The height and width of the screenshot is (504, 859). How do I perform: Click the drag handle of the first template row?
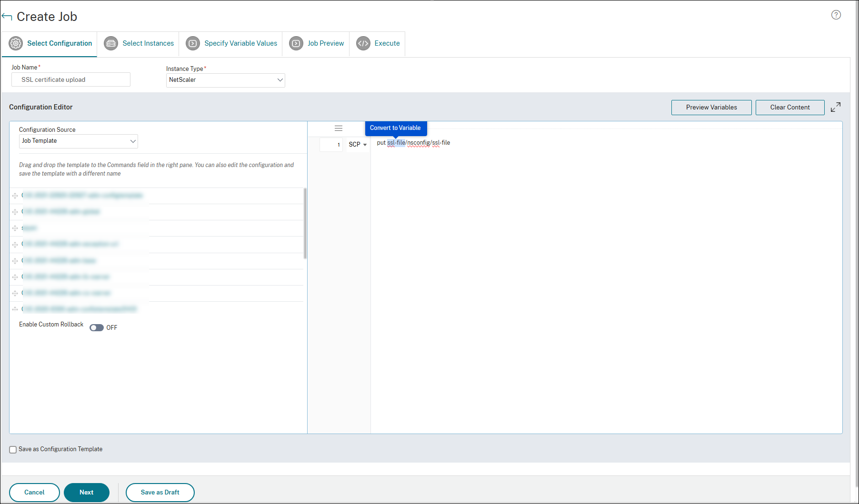pos(15,196)
